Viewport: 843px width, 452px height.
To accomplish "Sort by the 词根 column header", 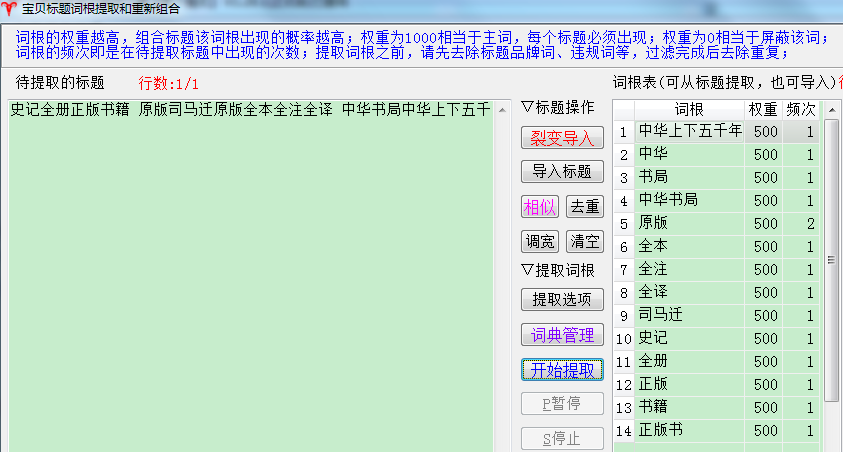I will click(x=689, y=108).
